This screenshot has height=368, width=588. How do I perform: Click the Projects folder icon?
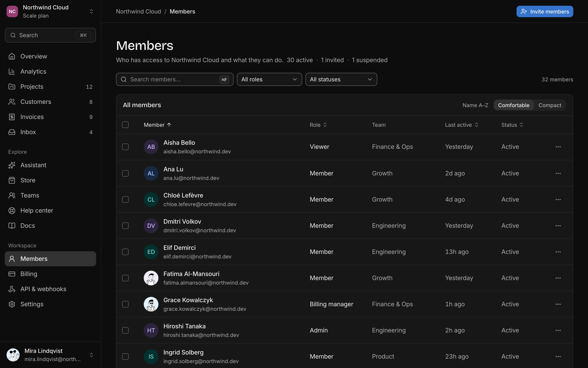point(12,86)
